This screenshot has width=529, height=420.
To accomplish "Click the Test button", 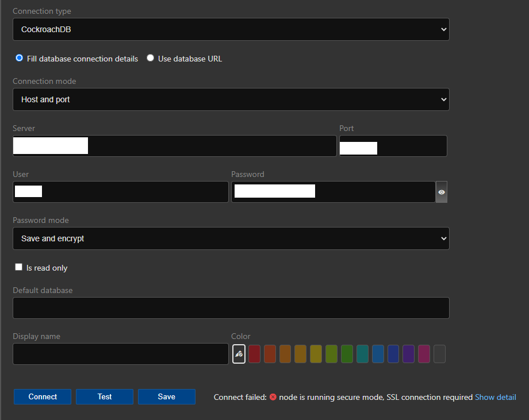I will pos(105,397).
